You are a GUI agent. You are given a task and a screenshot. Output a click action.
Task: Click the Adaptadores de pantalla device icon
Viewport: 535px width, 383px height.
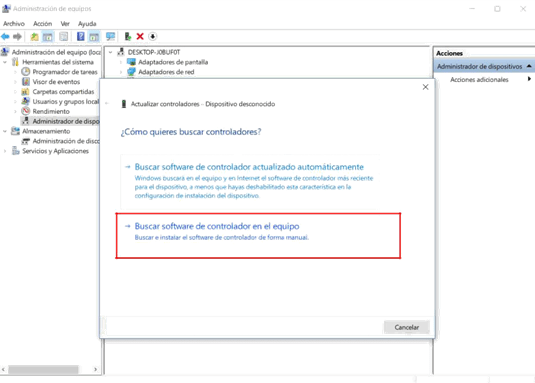point(131,62)
